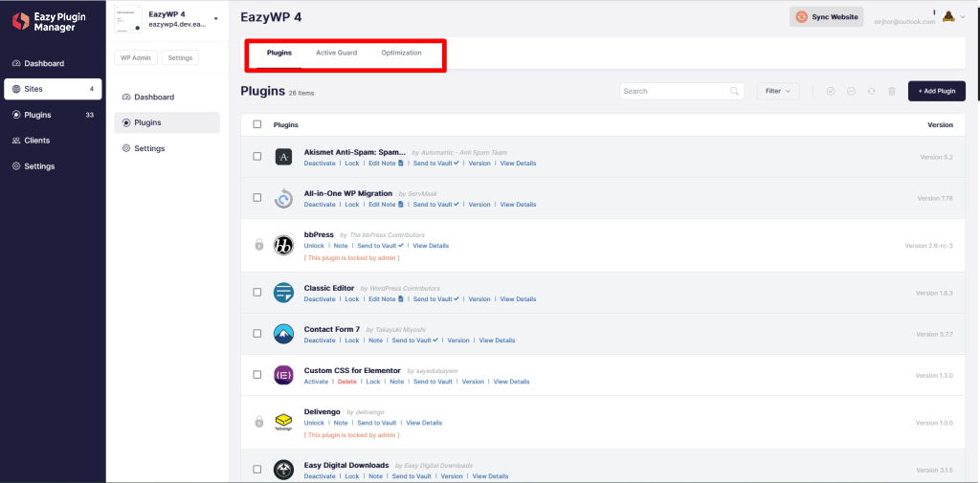Expand the user account chevron
The height and width of the screenshot is (483, 980).
tap(963, 17)
